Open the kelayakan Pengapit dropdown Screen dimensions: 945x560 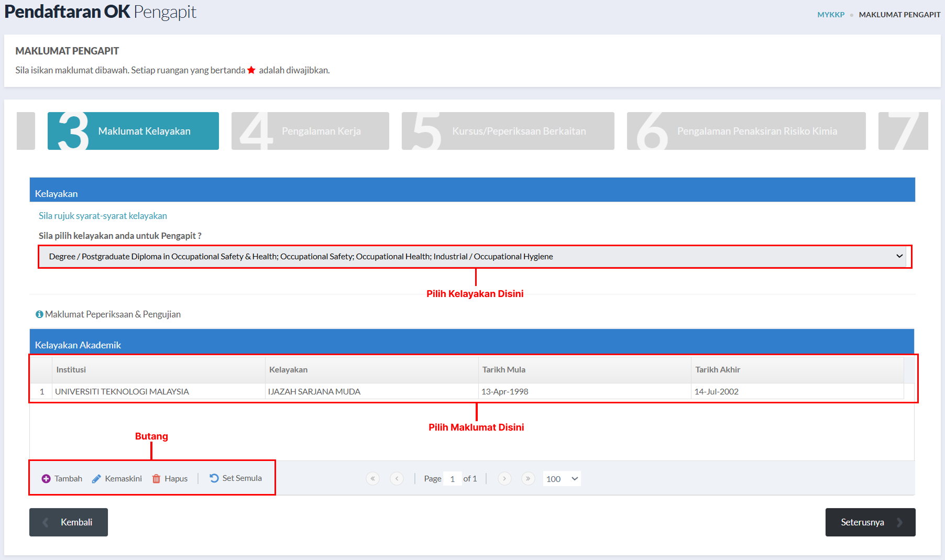(475, 257)
